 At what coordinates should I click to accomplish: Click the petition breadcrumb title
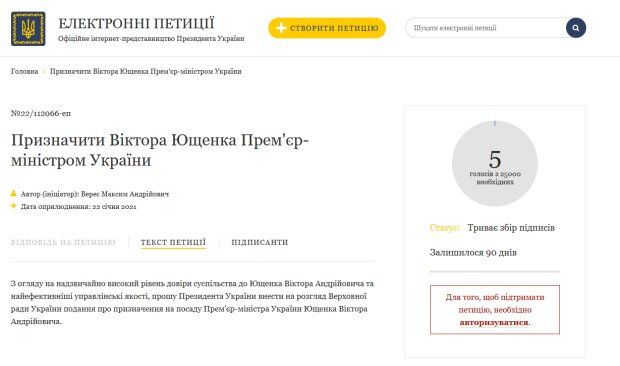point(146,72)
